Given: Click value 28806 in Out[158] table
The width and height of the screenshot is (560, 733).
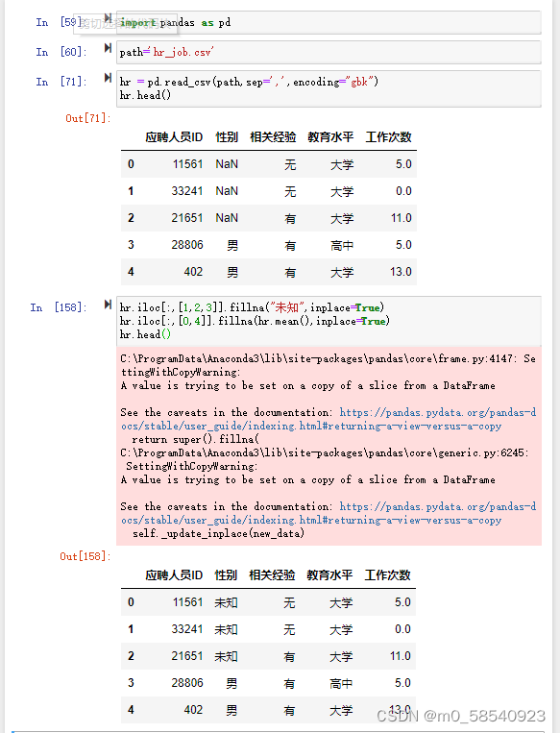Looking at the screenshot, I should click(x=187, y=683).
